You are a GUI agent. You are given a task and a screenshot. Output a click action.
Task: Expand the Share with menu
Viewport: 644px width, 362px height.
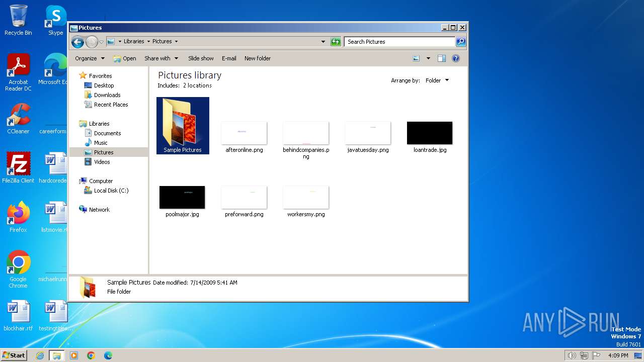(161, 58)
